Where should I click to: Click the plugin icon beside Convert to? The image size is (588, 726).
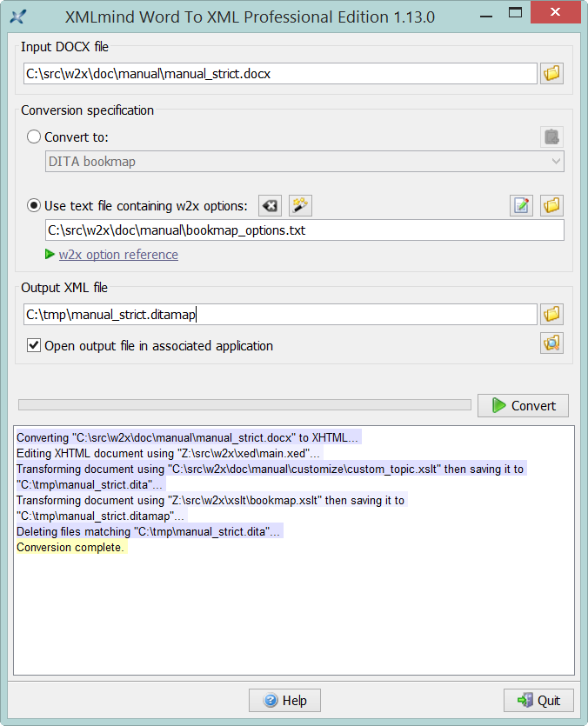coord(551,137)
